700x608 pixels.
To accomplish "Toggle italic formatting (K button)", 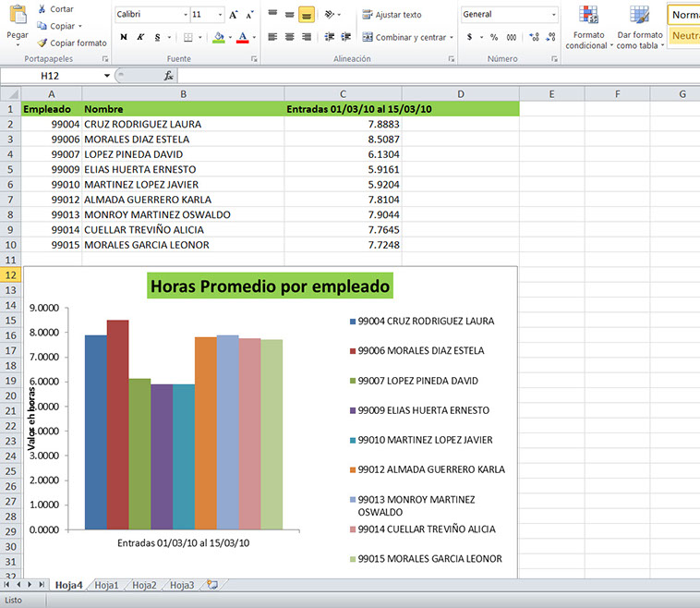I will point(140,38).
